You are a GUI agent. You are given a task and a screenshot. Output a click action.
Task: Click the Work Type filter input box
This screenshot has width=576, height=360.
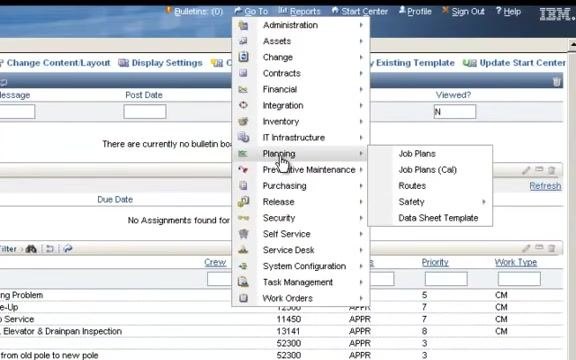coord(519,279)
